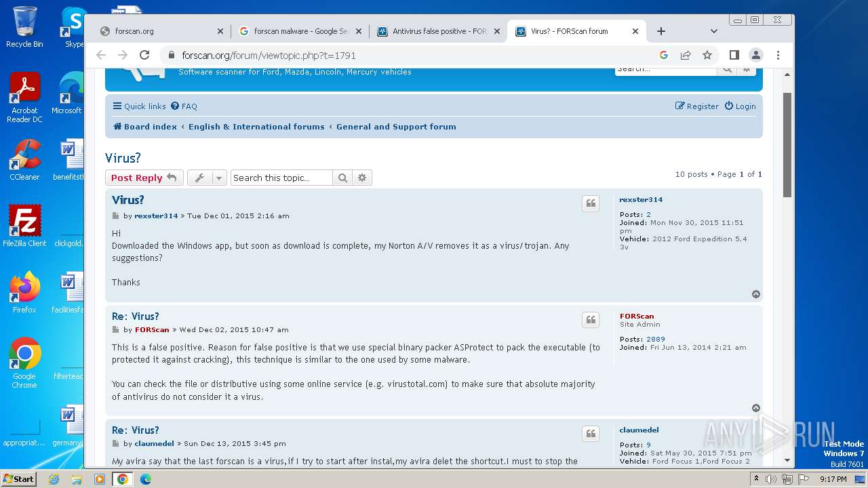Open File Explorer from the taskbar
The width and height of the screenshot is (868, 488).
point(77,479)
